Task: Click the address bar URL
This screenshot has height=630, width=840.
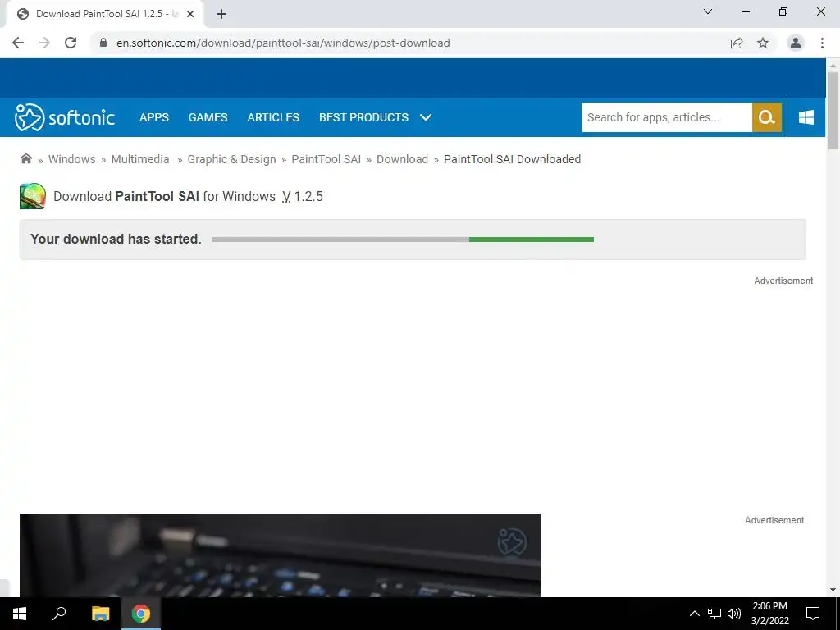Action: tap(283, 43)
